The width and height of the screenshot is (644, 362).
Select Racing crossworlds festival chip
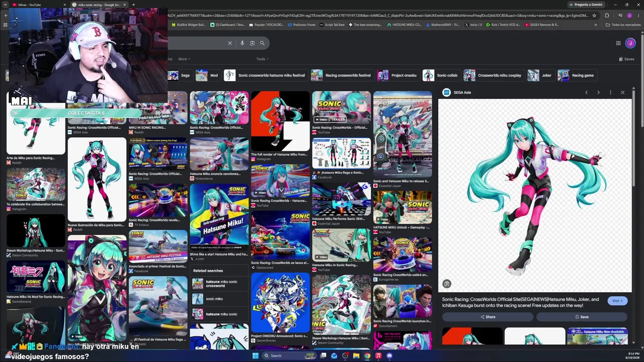click(x=342, y=75)
